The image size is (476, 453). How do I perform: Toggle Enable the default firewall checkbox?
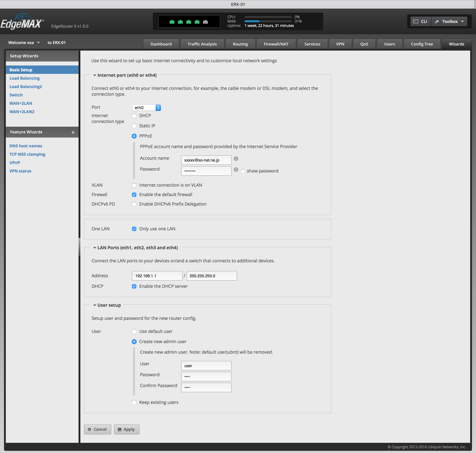pyautogui.click(x=134, y=195)
